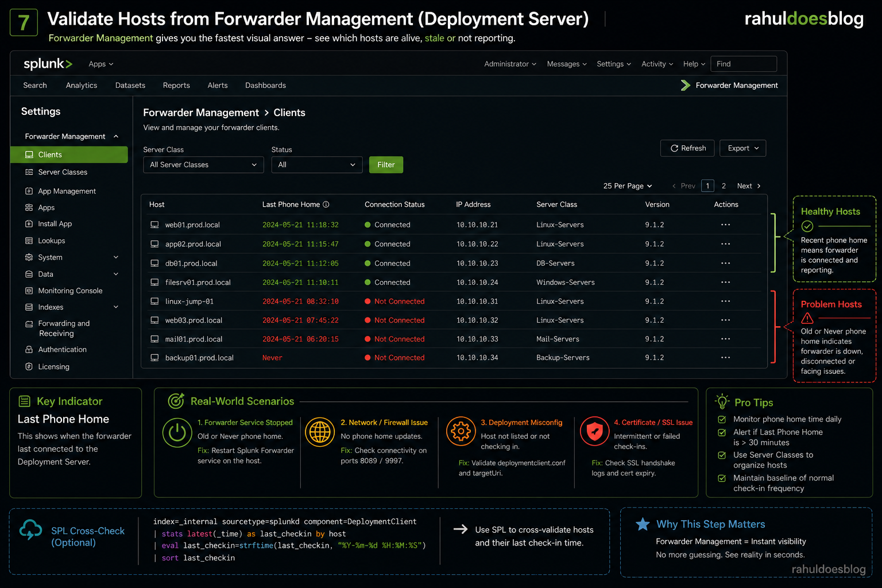
Task: Click the Windows-Servers server class cell
Action: (x=566, y=283)
